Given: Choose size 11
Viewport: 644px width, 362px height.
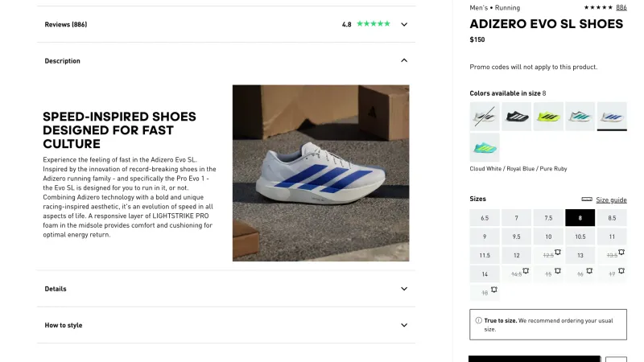Looking at the screenshot, I should click(612, 237).
